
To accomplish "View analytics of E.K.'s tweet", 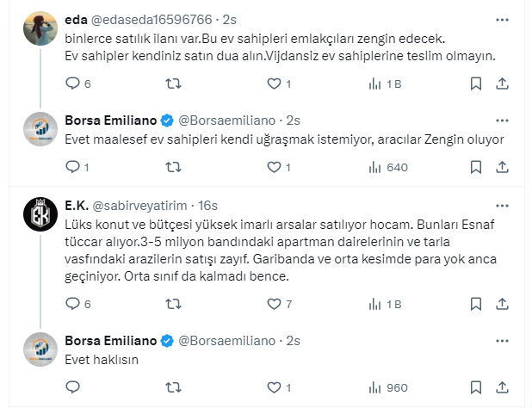I will tap(374, 304).
